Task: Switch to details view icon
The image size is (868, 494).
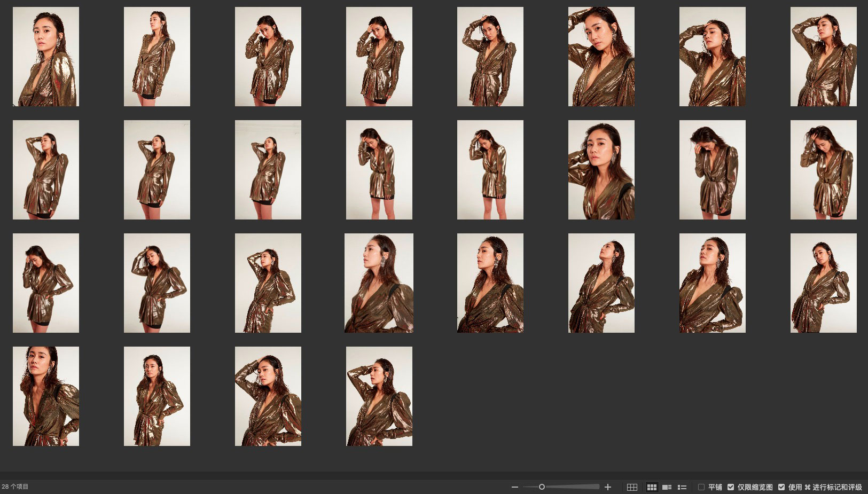Action: pos(667,487)
